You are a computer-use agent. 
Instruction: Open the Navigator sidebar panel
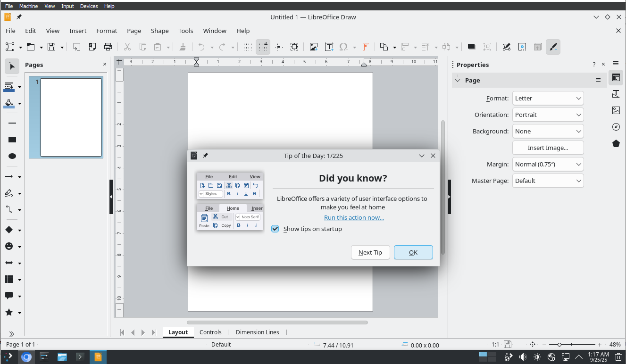point(616,127)
